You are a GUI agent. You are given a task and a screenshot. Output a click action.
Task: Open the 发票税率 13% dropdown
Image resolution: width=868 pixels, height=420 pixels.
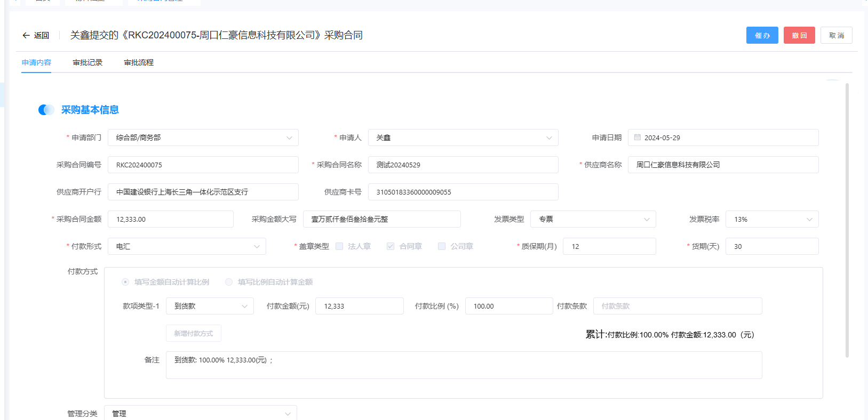point(809,220)
